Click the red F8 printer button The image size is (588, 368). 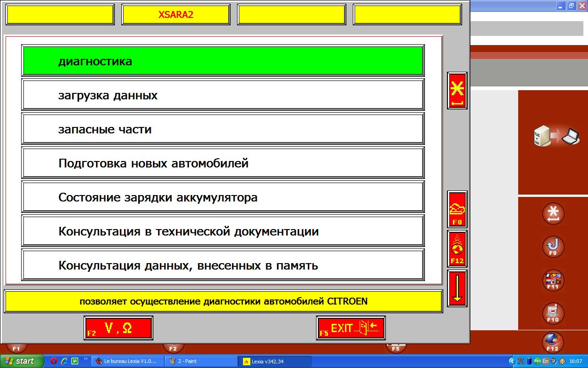(x=457, y=209)
